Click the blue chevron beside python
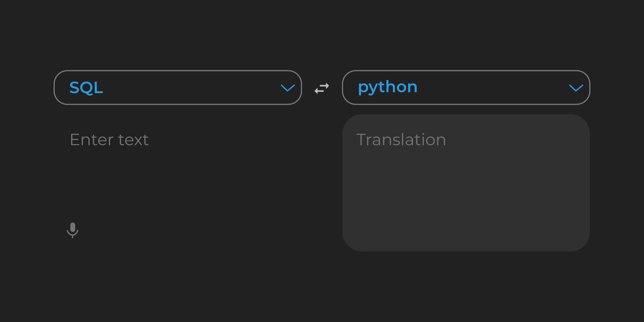 pos(576,88)
